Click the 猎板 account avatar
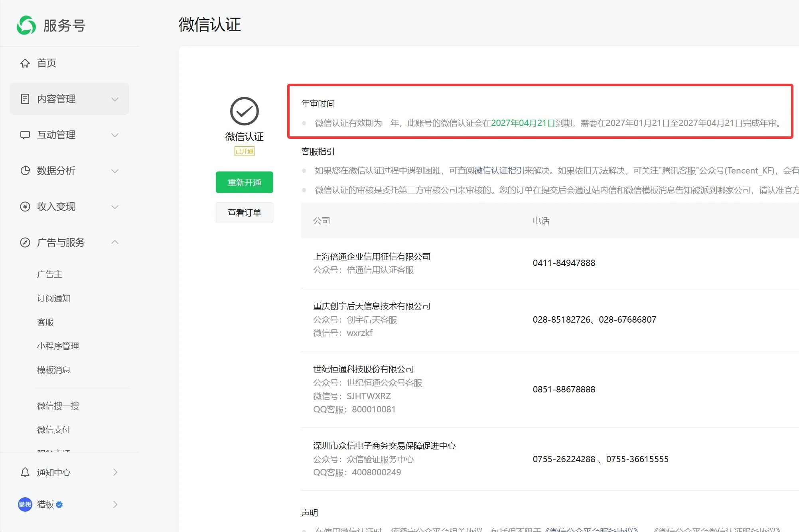This screenshot has width=799, height=532. point(25,504)
